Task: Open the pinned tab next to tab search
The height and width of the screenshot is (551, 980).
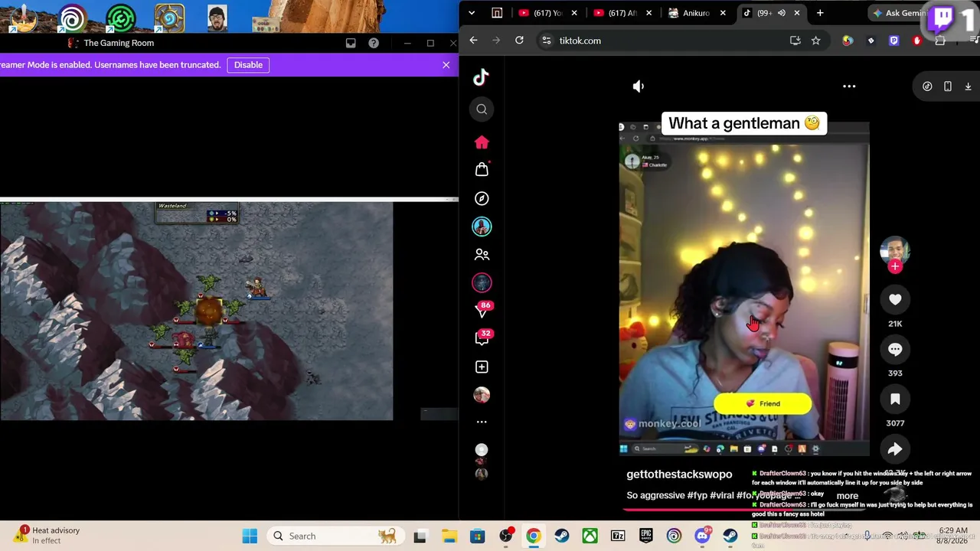Action: pos(497,13)
